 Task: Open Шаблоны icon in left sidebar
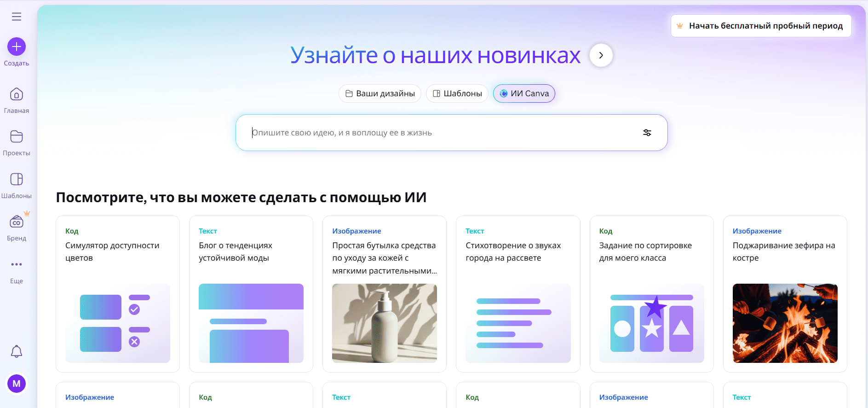[17, 179]
